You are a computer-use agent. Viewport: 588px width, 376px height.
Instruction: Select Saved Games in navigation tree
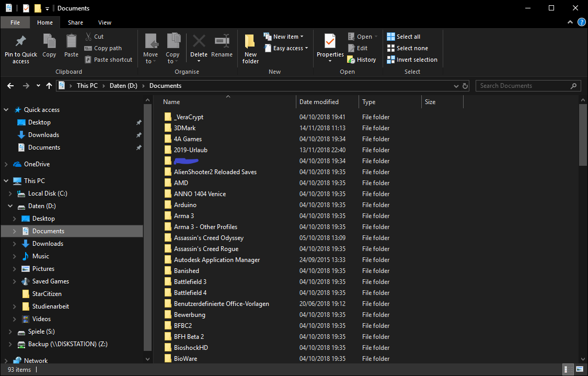[x=51, y=281]
